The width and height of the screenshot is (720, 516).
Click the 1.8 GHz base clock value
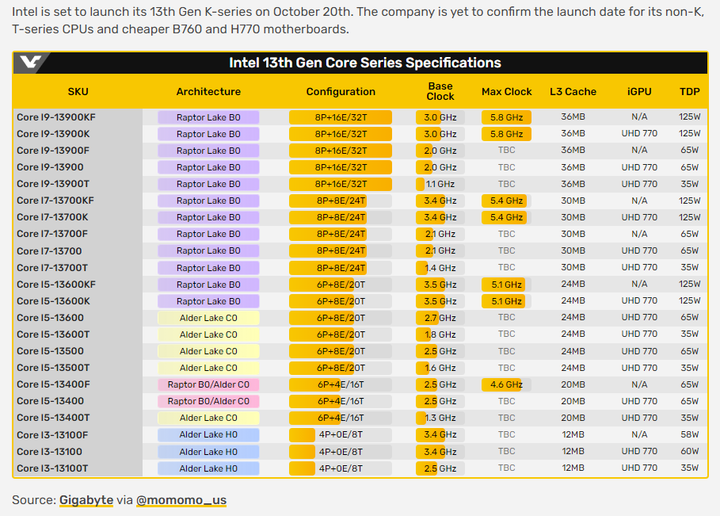(x=440, y=334)
